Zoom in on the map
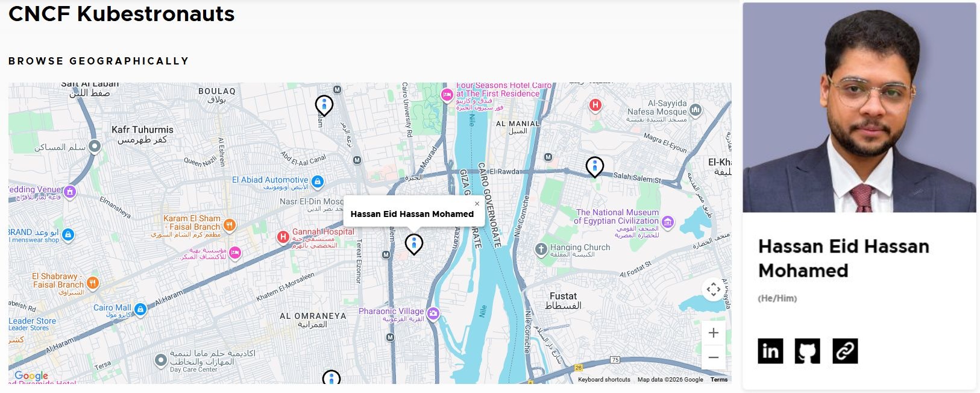The image size is (980, 393). click(x=714, y=333)
